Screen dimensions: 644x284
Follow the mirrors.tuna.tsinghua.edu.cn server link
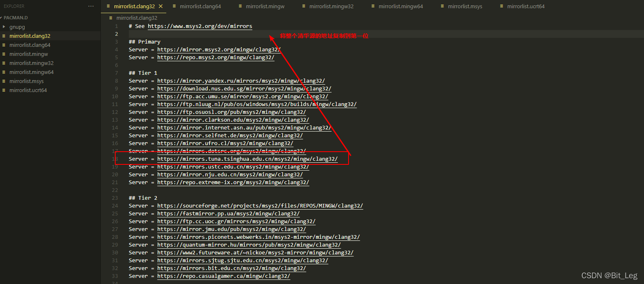(247, 159)
